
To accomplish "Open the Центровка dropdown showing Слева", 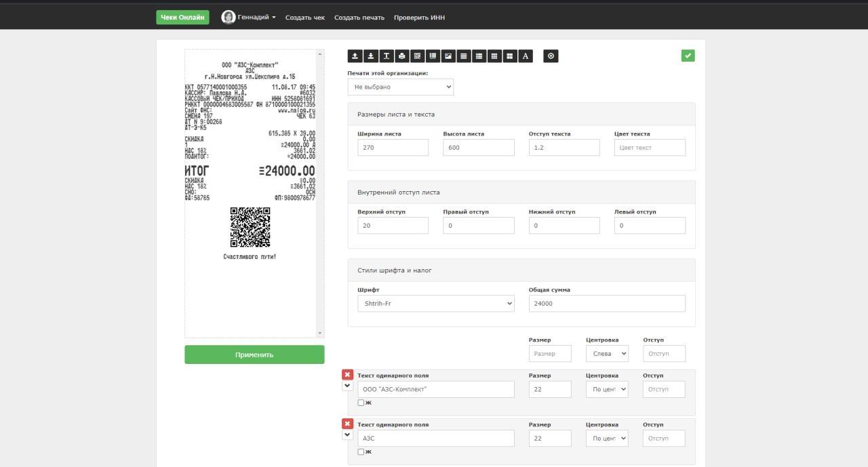I will coord(607,354).
